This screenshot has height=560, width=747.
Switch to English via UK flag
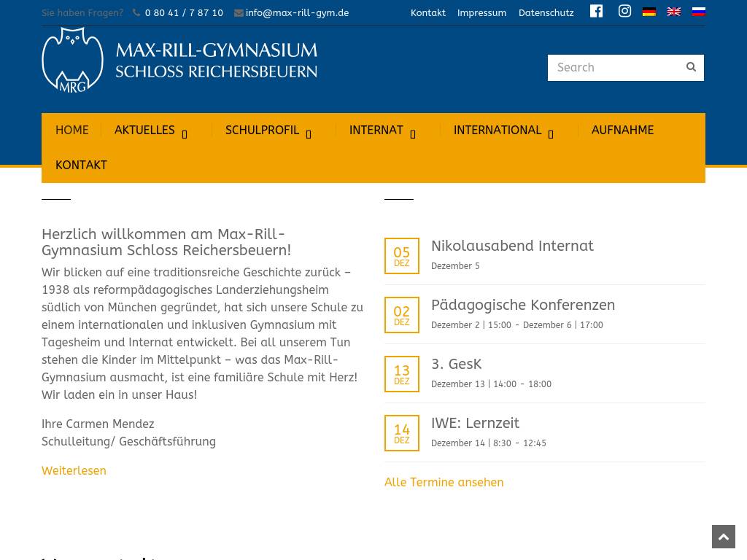[x=673, y=12]
